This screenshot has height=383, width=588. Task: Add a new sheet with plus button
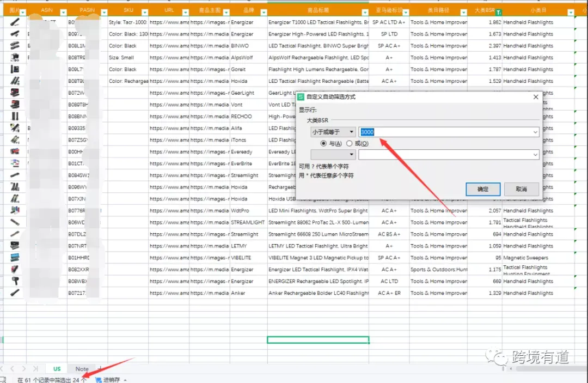pos(100,368)
